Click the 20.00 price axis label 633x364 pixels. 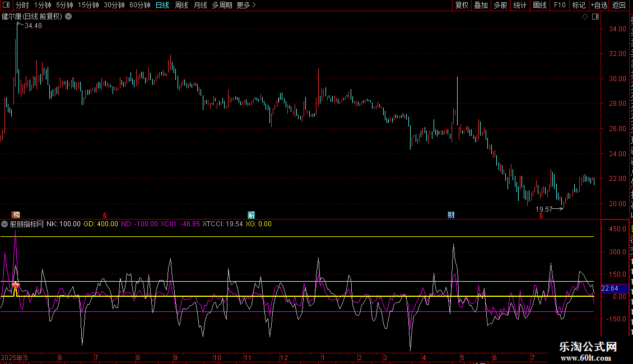(617, 204)
